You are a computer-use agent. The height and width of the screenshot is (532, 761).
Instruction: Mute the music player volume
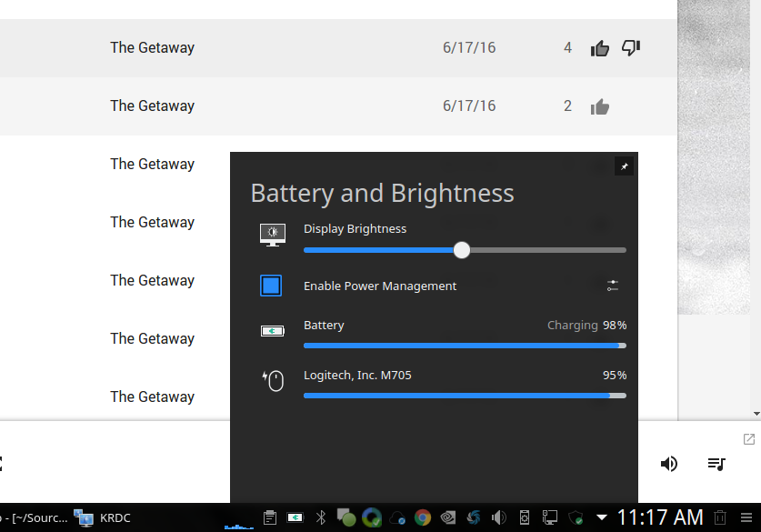coord(668,464)
